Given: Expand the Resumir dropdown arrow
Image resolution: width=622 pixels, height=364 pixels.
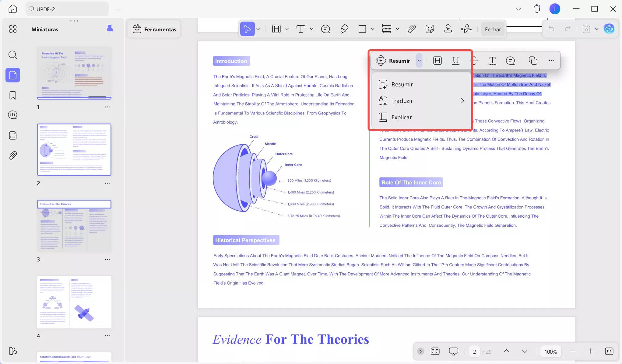Looking at the screenshot, I should coord(419,61).
